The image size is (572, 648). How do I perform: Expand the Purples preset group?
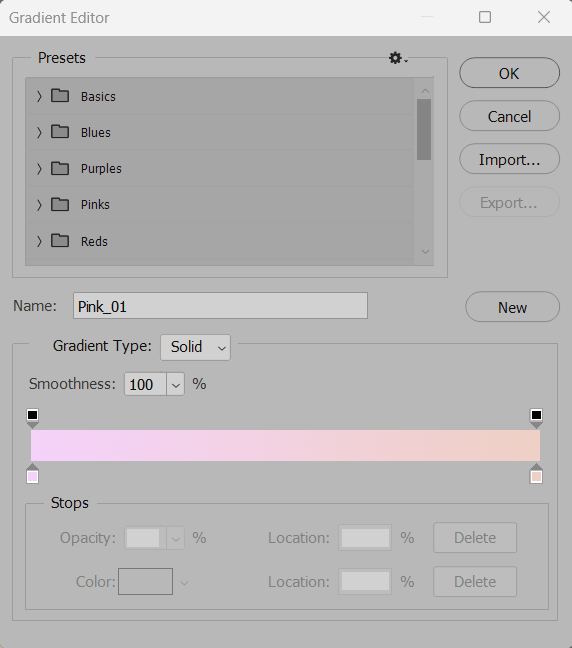pos(39,169)
